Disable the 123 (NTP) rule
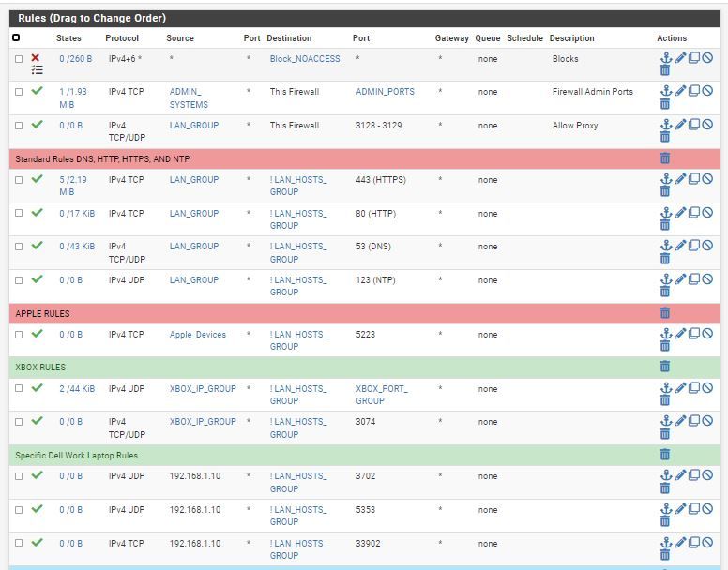The image size is (728, 570). click(x=707, y=278)
